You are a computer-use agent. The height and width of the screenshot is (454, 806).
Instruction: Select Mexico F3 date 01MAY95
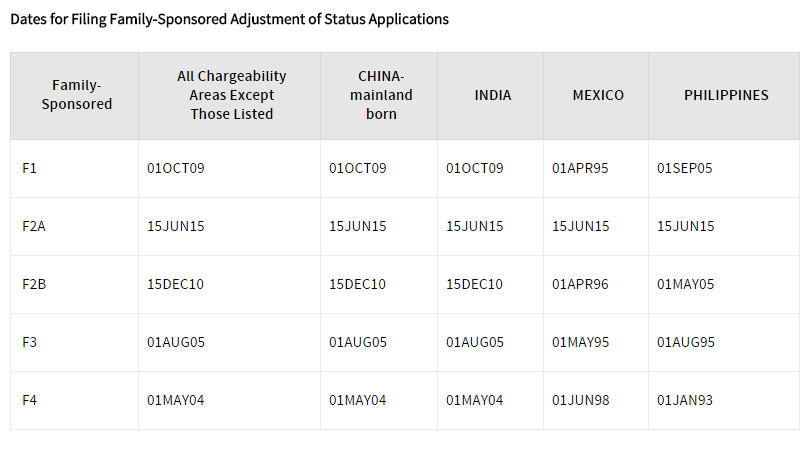coord(580,342)
